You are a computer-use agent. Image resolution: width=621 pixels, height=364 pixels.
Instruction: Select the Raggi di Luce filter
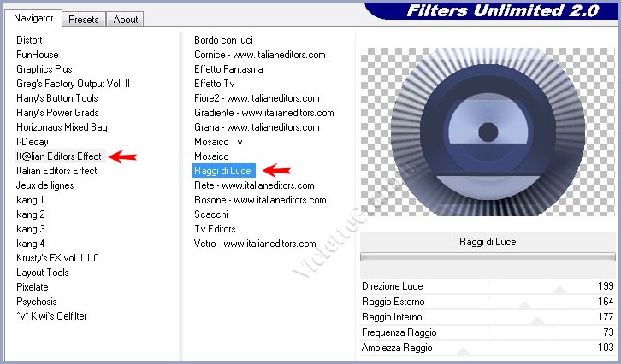(x=223, y=171)
